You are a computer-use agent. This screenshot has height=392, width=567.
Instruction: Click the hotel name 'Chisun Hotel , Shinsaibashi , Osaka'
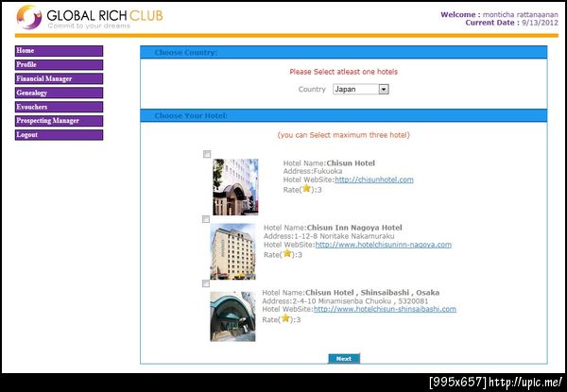pyautogui.click(x=372, y=293)
